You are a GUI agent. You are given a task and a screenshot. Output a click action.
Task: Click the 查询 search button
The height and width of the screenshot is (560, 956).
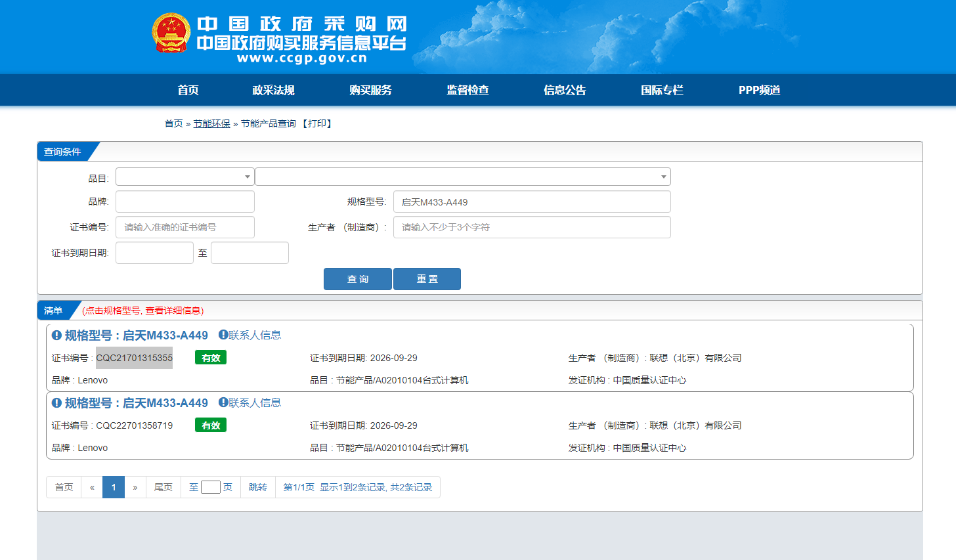pyautogui.click(x=358, y=279)
